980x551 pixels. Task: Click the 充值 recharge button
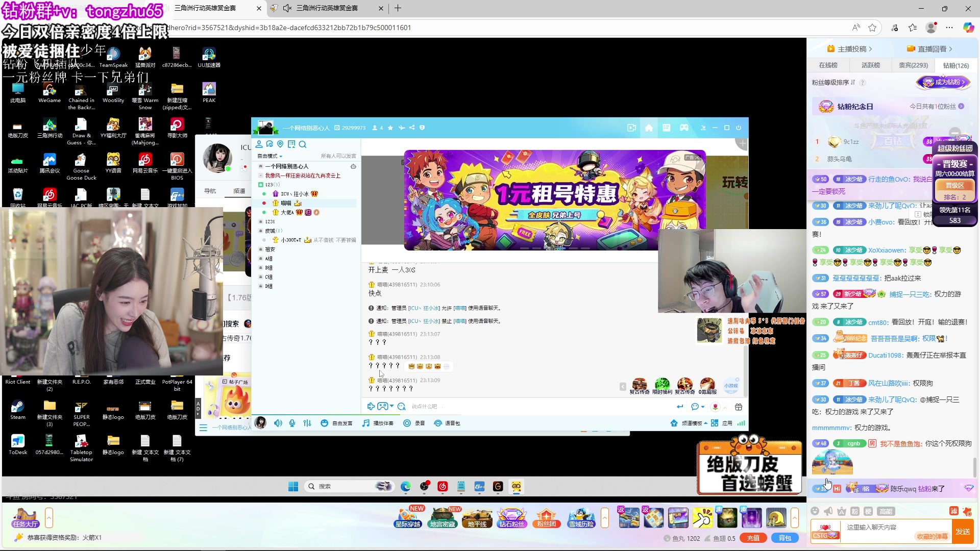(753, 538)
